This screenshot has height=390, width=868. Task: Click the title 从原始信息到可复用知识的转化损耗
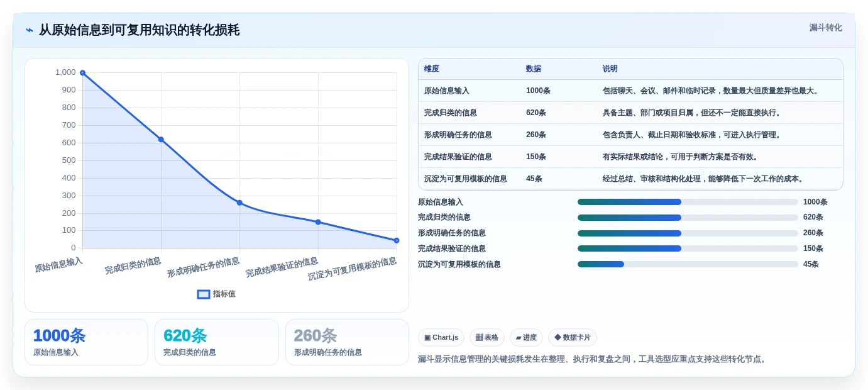(139, 30)
